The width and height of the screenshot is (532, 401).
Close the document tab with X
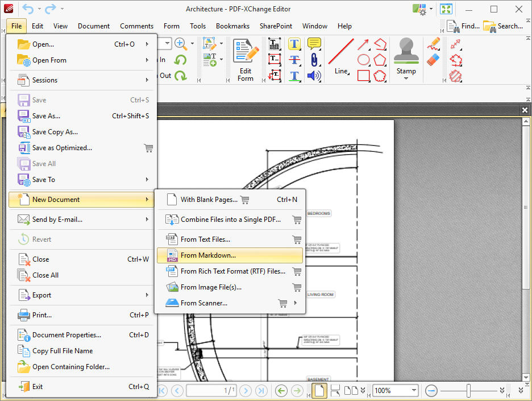[525, 110]
